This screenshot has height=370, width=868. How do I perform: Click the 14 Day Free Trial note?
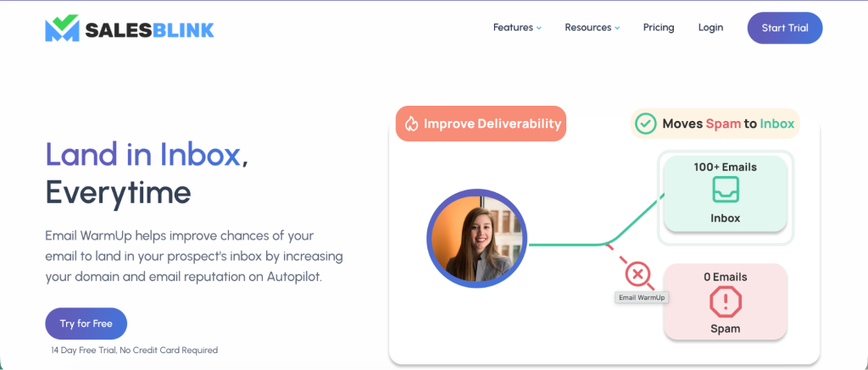click(135, 350)
